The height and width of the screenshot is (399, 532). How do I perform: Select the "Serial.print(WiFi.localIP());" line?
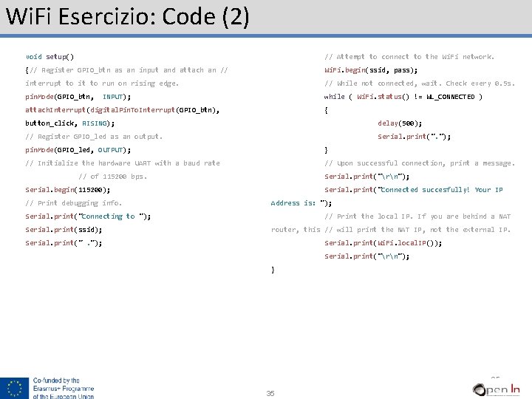tap(383, 243)
